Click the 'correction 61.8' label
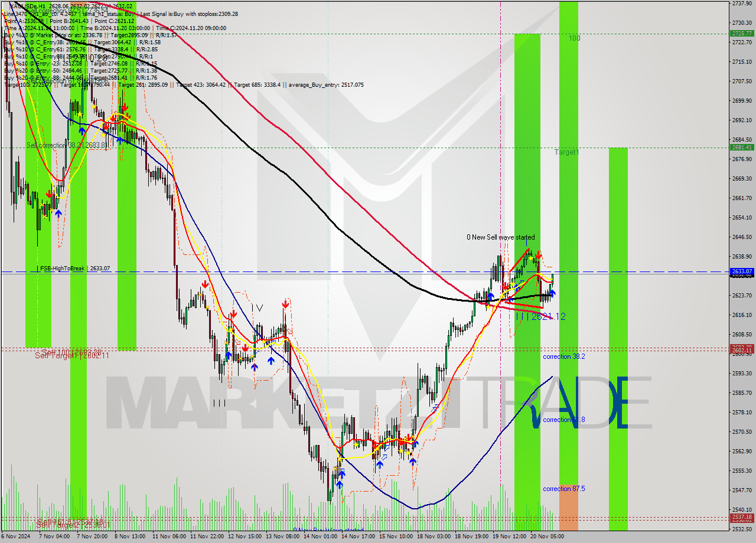The image size is (756, 543). pos(564,420)
